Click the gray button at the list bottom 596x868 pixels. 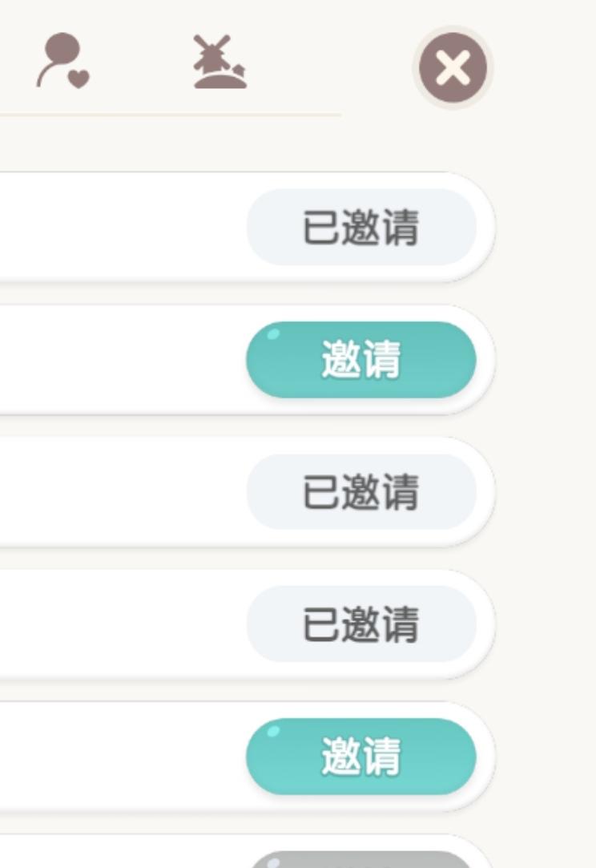click(362, 858)
